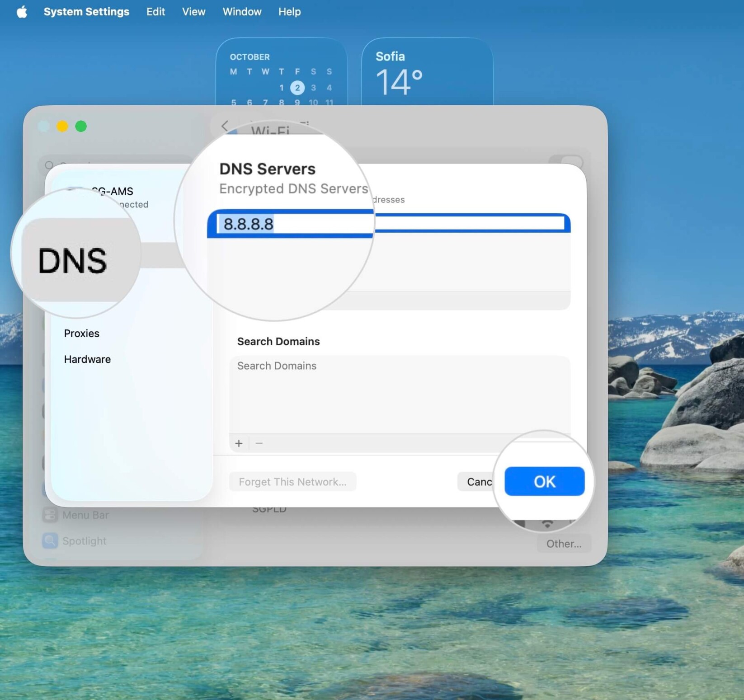The width and height of the screenshot is (744, 700).
Task: Remove search domain with minus button
Action: tap(259, 443)
